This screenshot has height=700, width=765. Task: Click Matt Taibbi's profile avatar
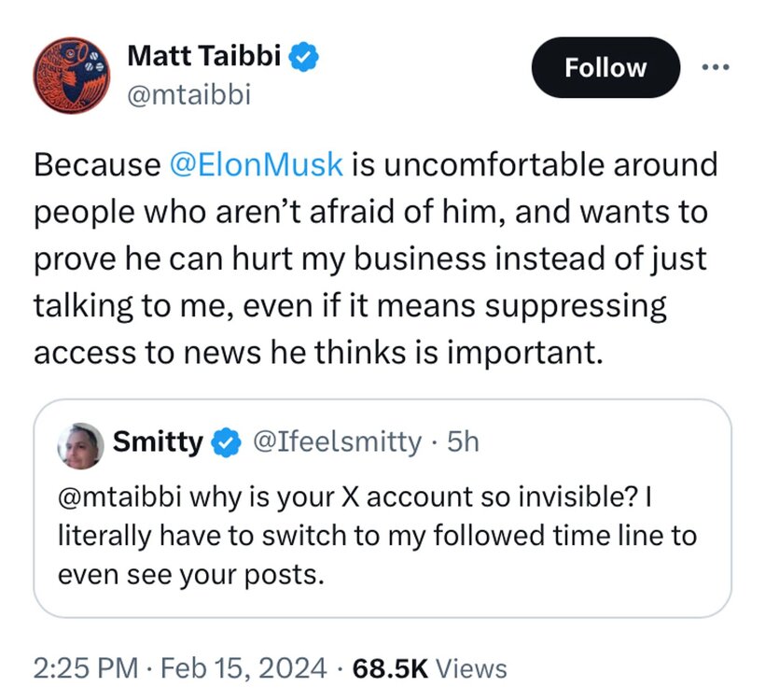[69, 78]
